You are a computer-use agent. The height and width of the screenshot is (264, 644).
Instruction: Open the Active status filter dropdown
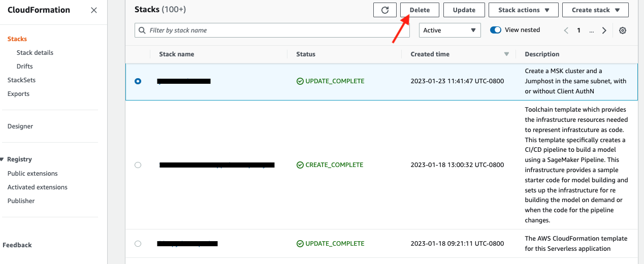pyautogui.click(x=449, y=30)
